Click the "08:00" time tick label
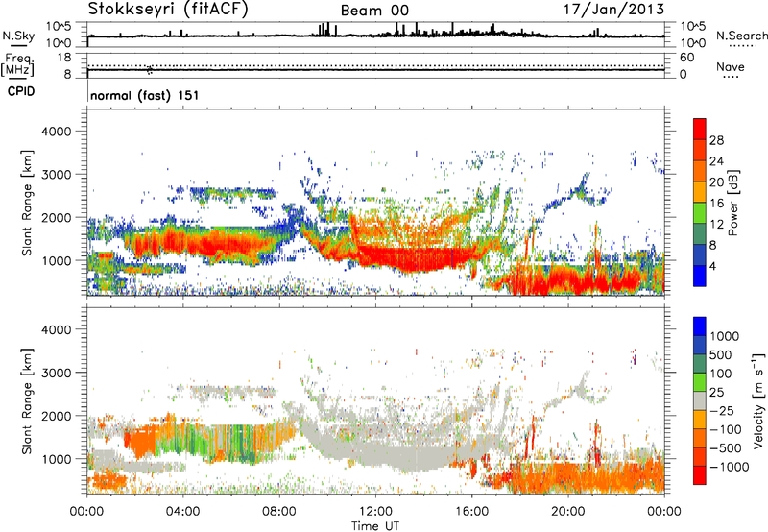 point(279,512)
